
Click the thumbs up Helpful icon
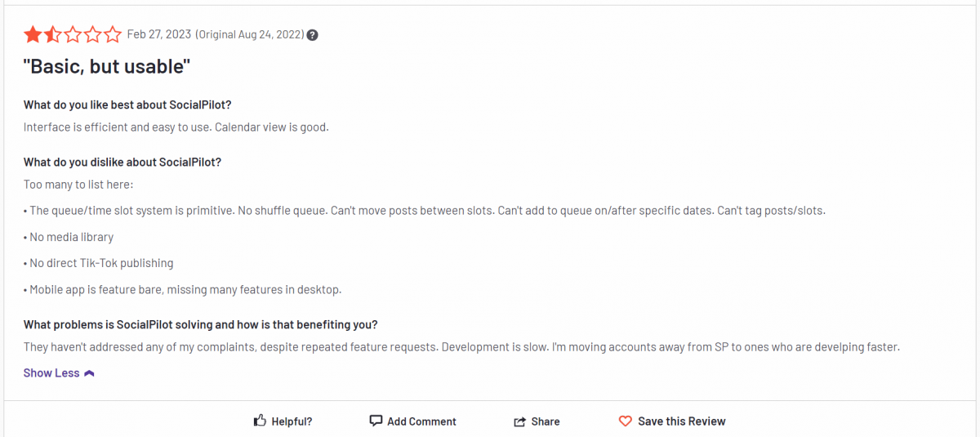pyautogui.click(x=260, y=421)
